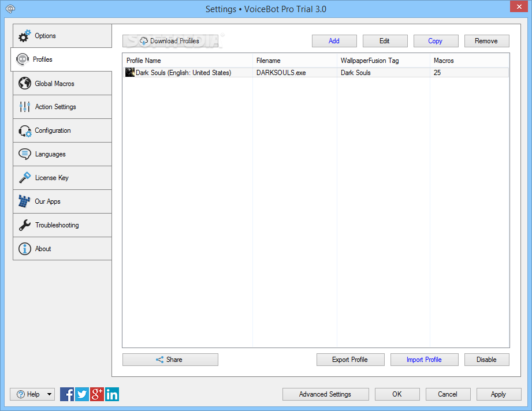Sort by the Profile Name column header
The width and height of the screenshot is (532, 411).
coord(188,61)
